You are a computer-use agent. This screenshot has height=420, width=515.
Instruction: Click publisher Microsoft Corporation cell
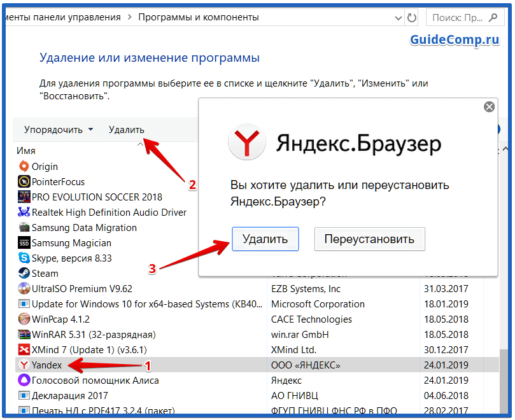click(x=318, y=304)
